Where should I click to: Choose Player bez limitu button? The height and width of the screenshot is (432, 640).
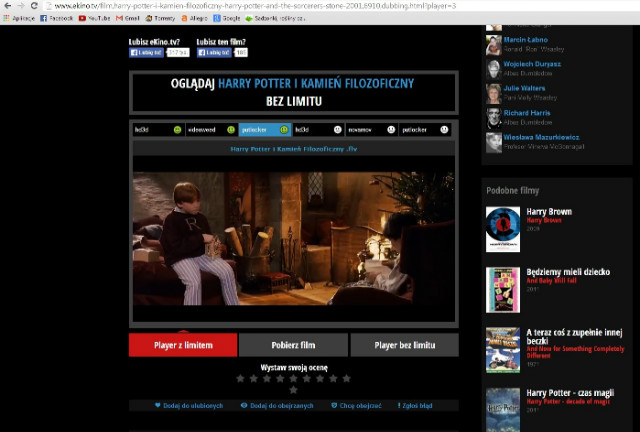click(404, 345)
